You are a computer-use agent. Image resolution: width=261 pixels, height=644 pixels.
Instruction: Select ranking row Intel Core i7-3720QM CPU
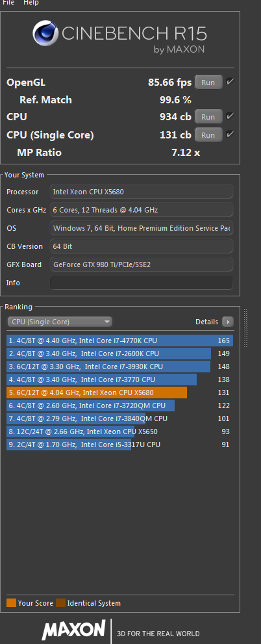(x=120, y=406)
